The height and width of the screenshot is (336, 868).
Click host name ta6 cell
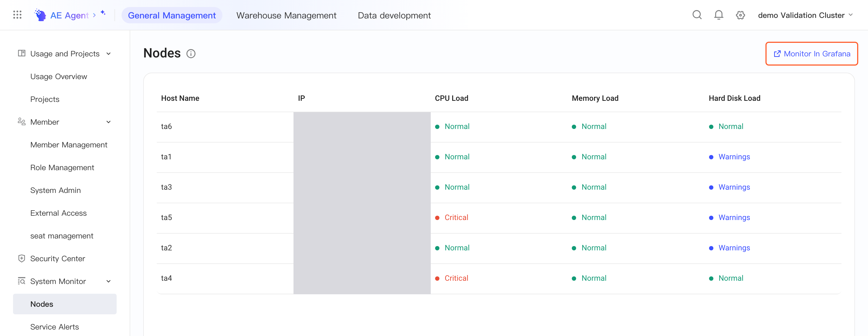[167, 127]
